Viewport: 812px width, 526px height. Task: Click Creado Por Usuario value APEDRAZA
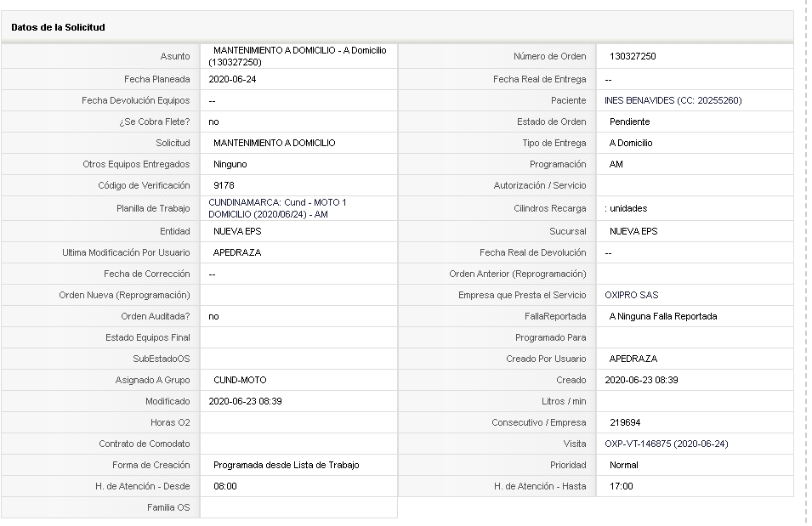click(633, 359)
